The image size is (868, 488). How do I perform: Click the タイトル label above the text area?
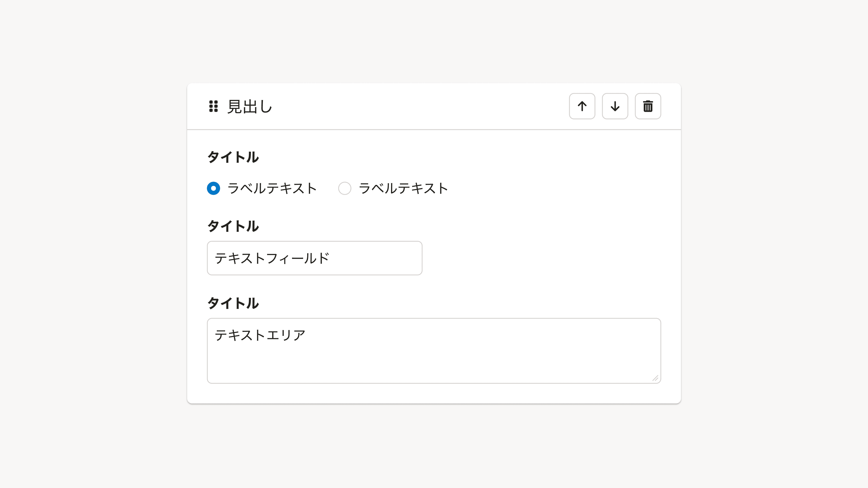click(233, 303)
